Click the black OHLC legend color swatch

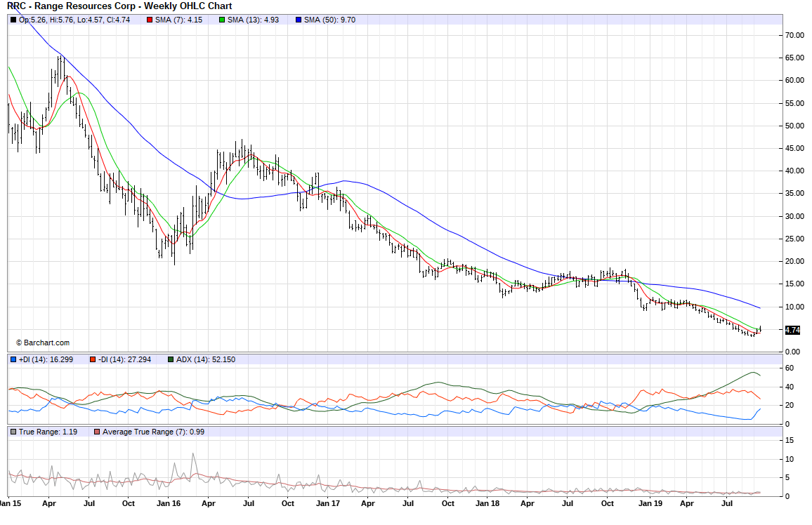pyautogui.click(x=13, y=20)
